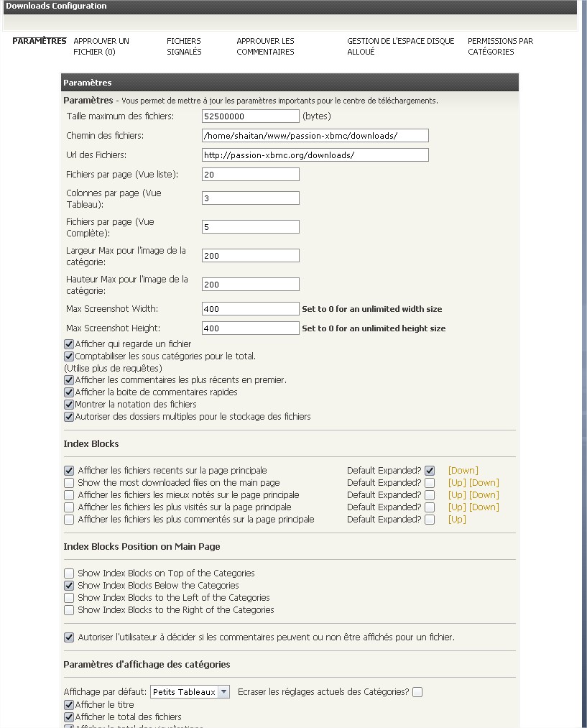Check Default Expanded for plus commentés row
The height and width of the screenshot is (728, 587).
point(430,520)
